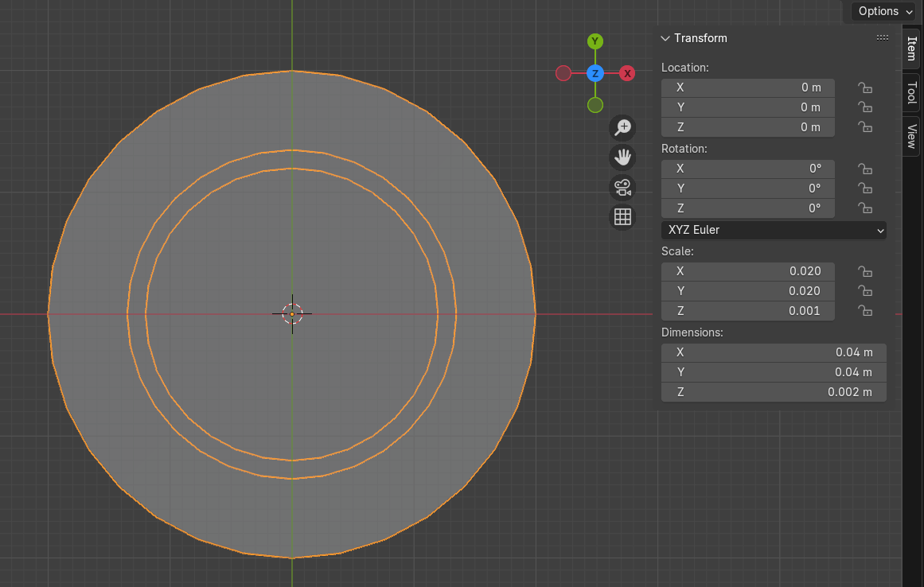Click the zoom magnifier viewport icon
924x587 pixels.
point(622,127)
